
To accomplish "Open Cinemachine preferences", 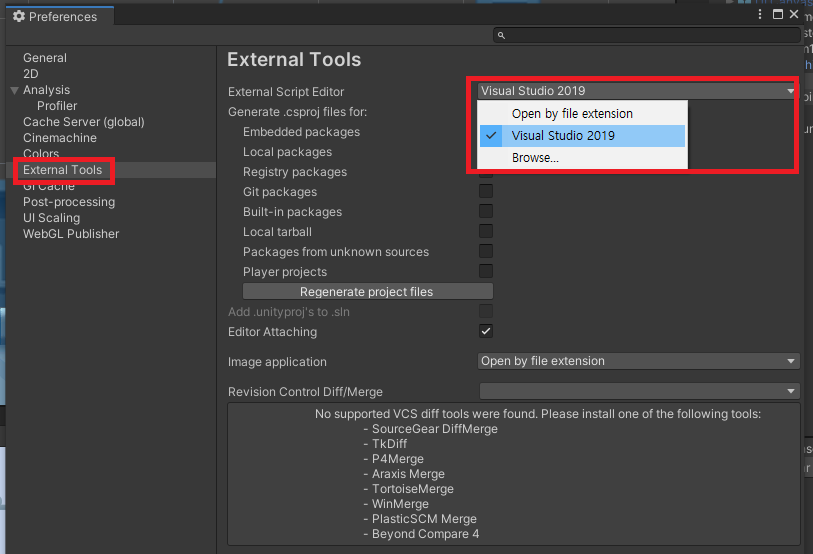I will click(x=60, y=138).
